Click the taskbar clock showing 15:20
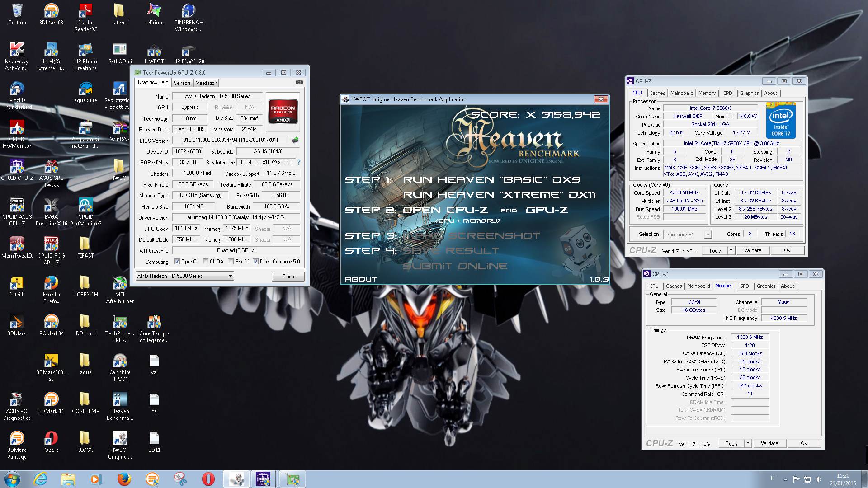Screen dimensions: 868x488 [x=843, y=479]
